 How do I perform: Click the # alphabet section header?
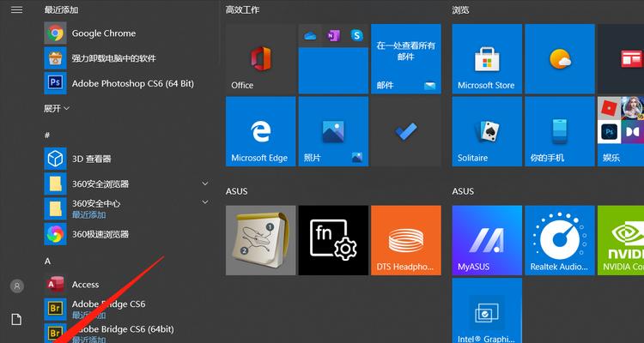47,135
